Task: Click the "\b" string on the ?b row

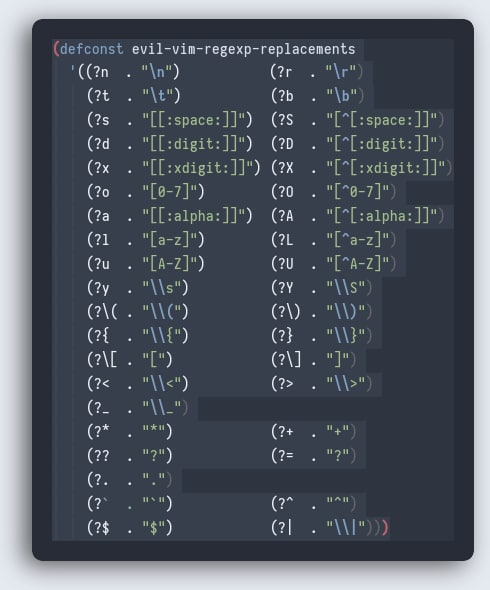Action: pos(341,96)
